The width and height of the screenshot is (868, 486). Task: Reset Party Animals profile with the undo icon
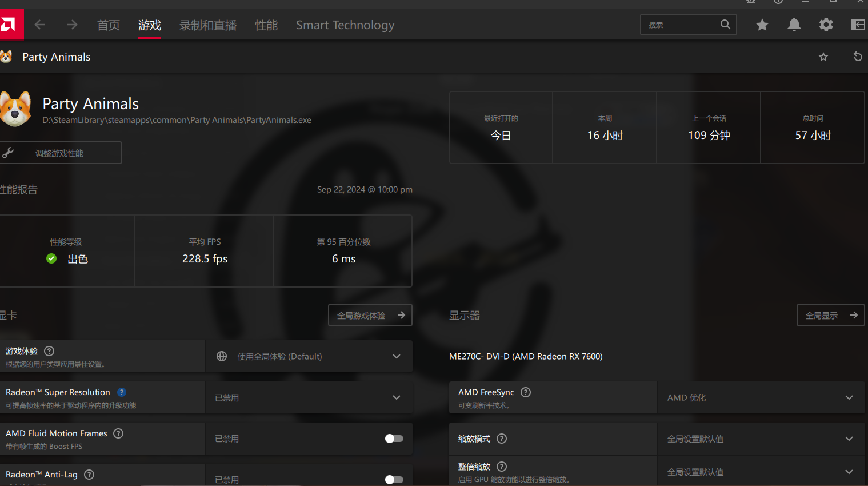pyautogui.click(x=858, y=57)
